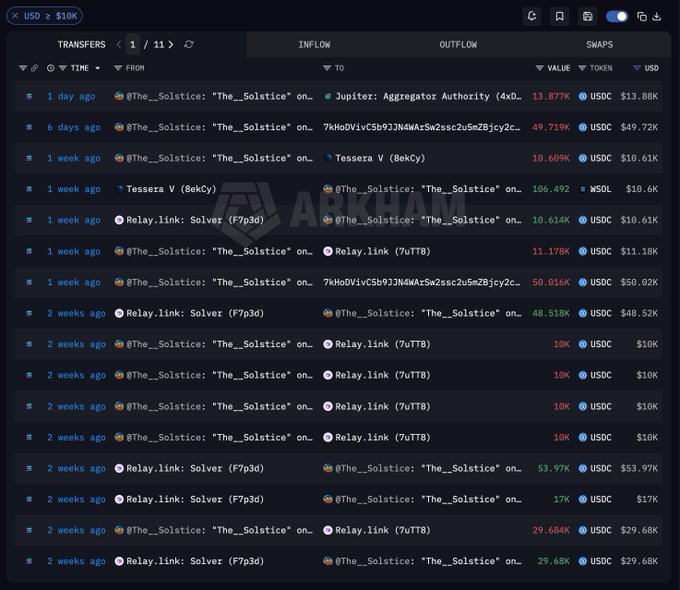Image resolution: width=680 pixels, height=590 pixels.
Task: Open the '6 days ago' transaction link
Action: tap(74, 127)
